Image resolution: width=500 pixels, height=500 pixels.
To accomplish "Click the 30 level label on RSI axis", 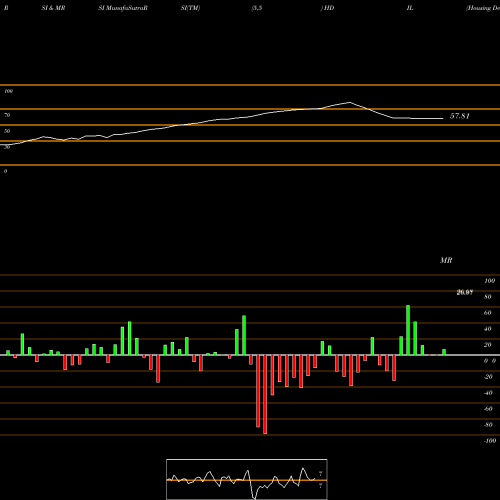I will [x=7, y=147].
